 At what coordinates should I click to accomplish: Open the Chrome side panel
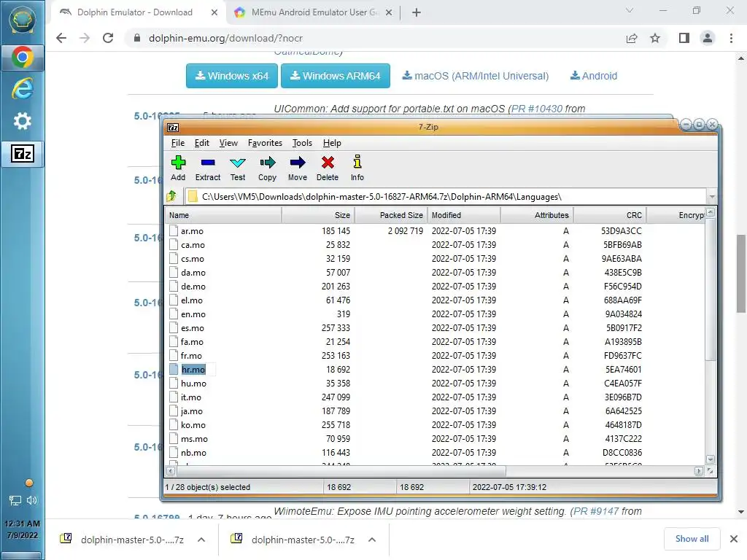coord(684,38)
